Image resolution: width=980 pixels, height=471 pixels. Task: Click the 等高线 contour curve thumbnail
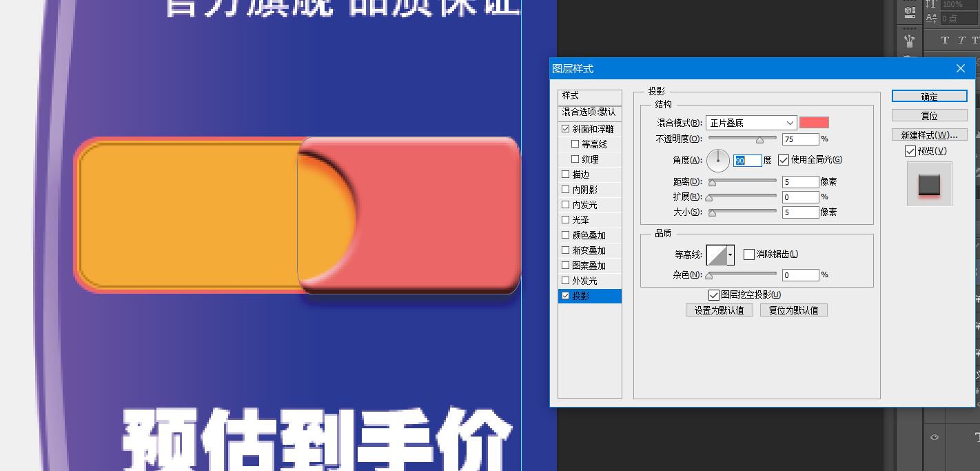pos(717,255)
